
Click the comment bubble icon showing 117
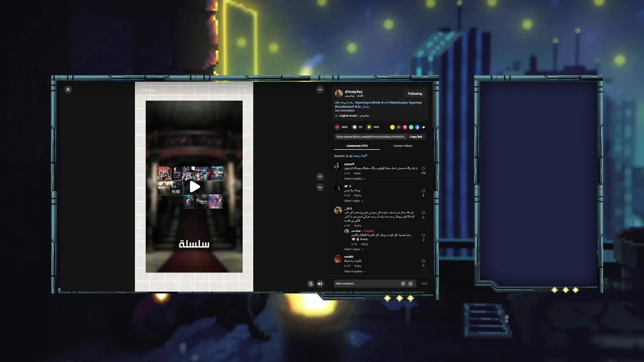coord(355,127)
